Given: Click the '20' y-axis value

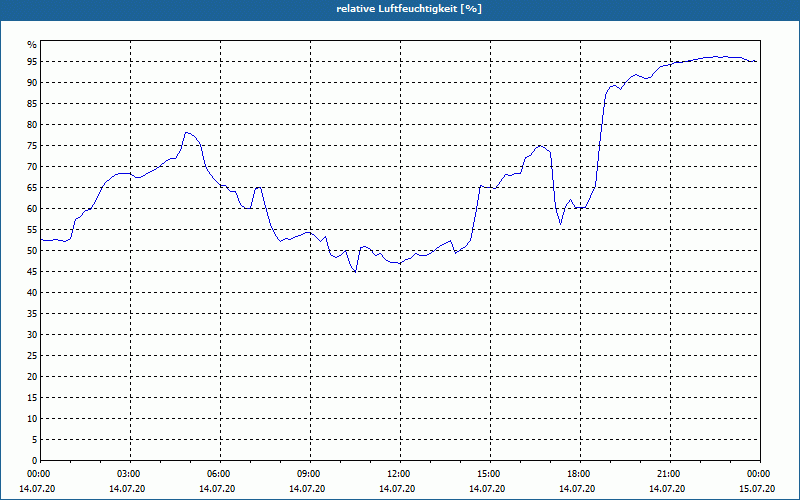Looking at the screenshot, I should [x=32, y=377].
